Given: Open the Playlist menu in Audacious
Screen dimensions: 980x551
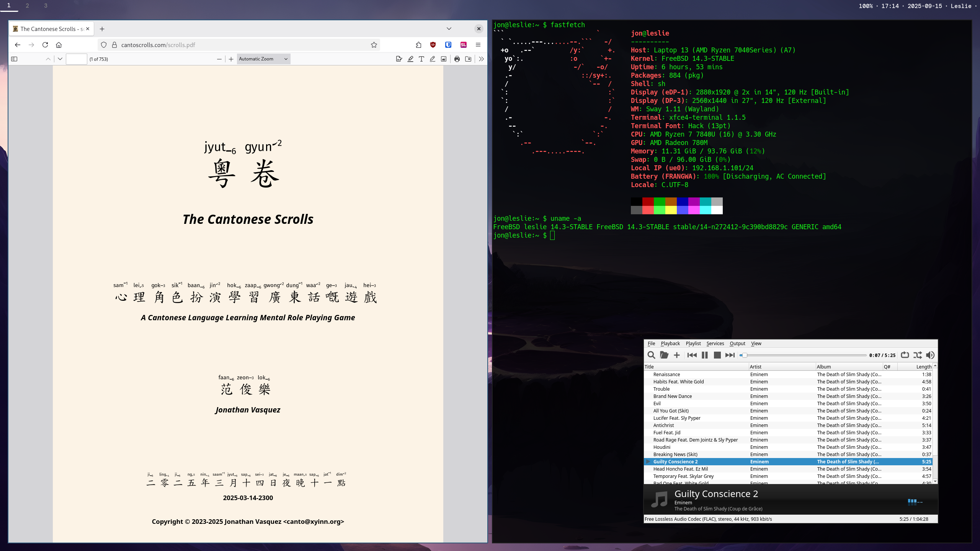Looking at the screenshot, I should (693, 344).
